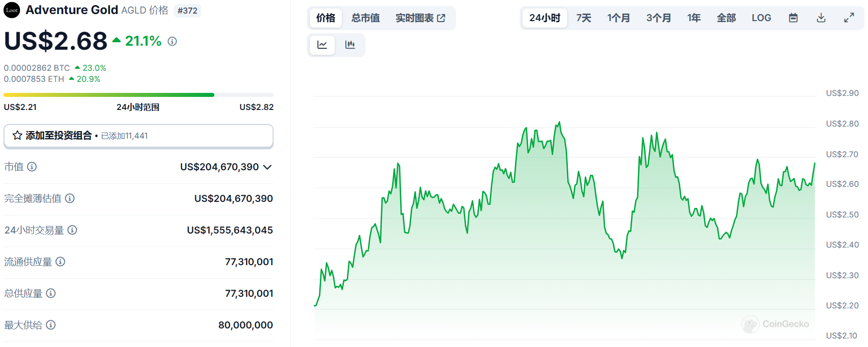Open the 实时图表 external chart link

coord(420,18)
